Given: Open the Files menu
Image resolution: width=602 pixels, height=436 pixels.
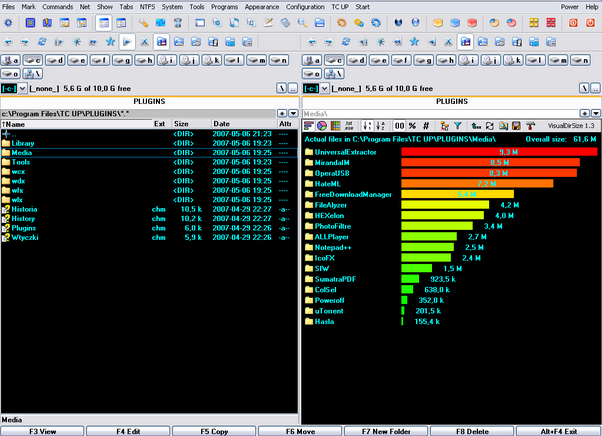Looking at the screenshot, I should click(8, 7).
